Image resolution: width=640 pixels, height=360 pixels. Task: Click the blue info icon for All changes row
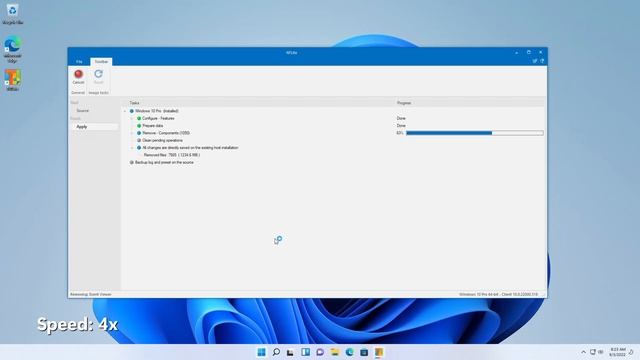tap(139, 148)
